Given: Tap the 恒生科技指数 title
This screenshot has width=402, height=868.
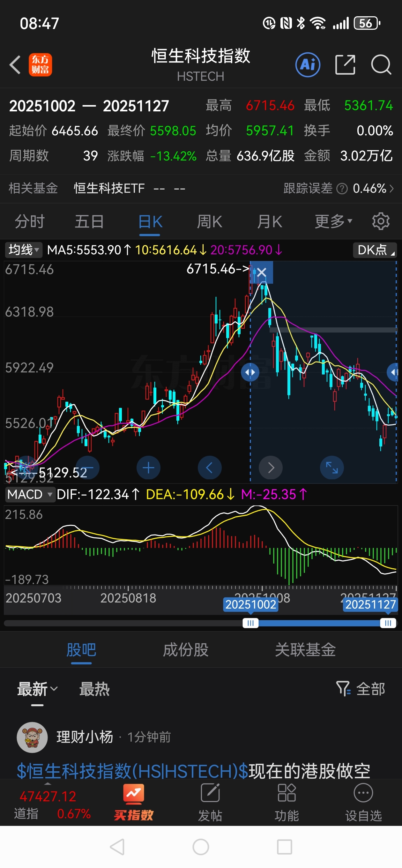Looking at the screenshot, I should click(x=201, y=56).
